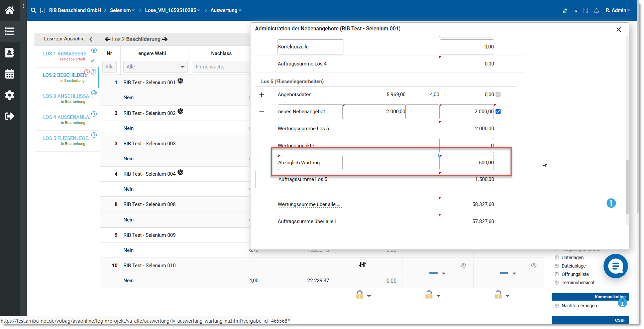Click the blue info icon in dialog
The height and width of the screenshot is (329, 644).
611,203
